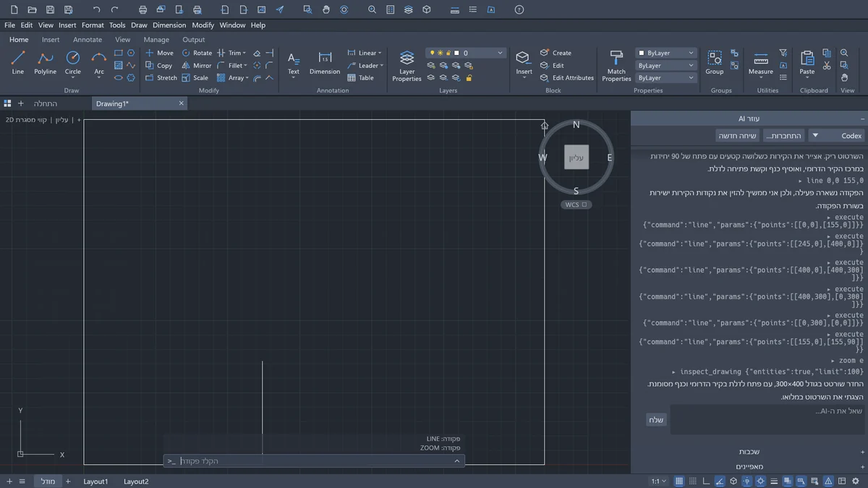Image resolution: width=868 pixels, height=488 pixels.
Task: Toggle grid display in status bar
Action: (679, 481)
